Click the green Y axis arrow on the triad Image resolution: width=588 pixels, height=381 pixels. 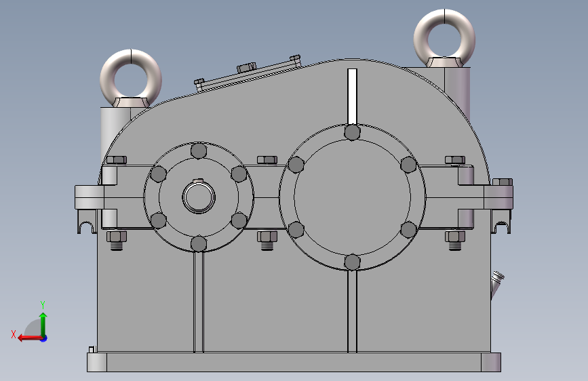(x=43, y=324)
